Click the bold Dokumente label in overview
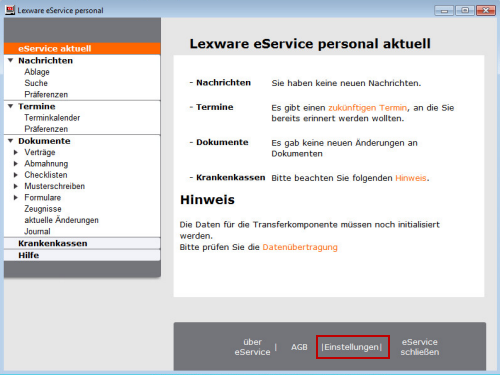 [x=222, y=142]
